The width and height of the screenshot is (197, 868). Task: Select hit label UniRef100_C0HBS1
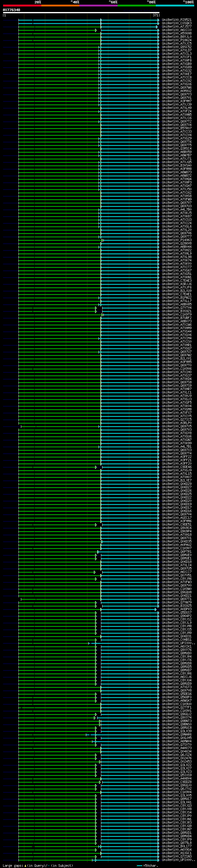tap(177, 640)
